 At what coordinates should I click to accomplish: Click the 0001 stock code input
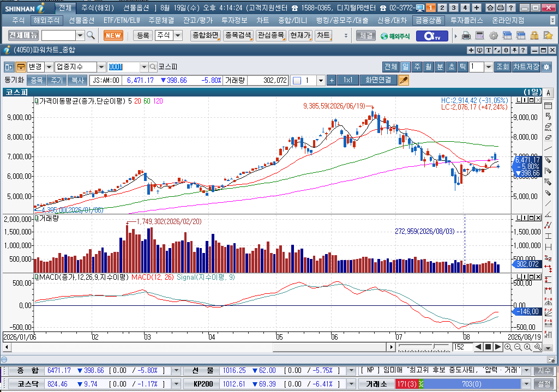point(123,67)
